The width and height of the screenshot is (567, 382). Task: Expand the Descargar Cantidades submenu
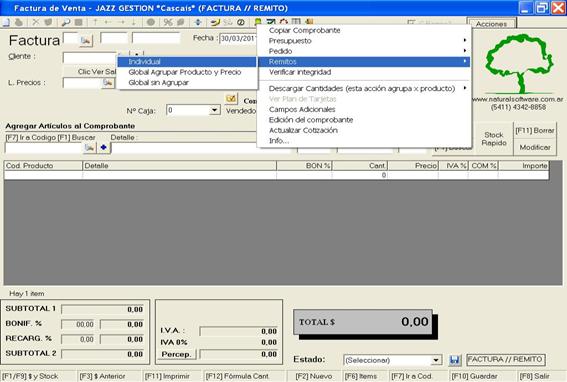[363, 89]
